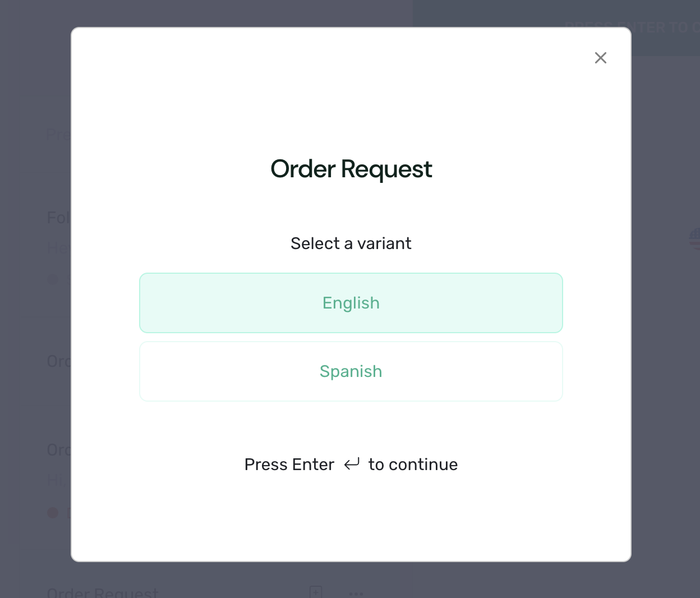This screenshot has height=598, width=700.
Task: Open the background Order Request list entry
Action: (59, 361)
